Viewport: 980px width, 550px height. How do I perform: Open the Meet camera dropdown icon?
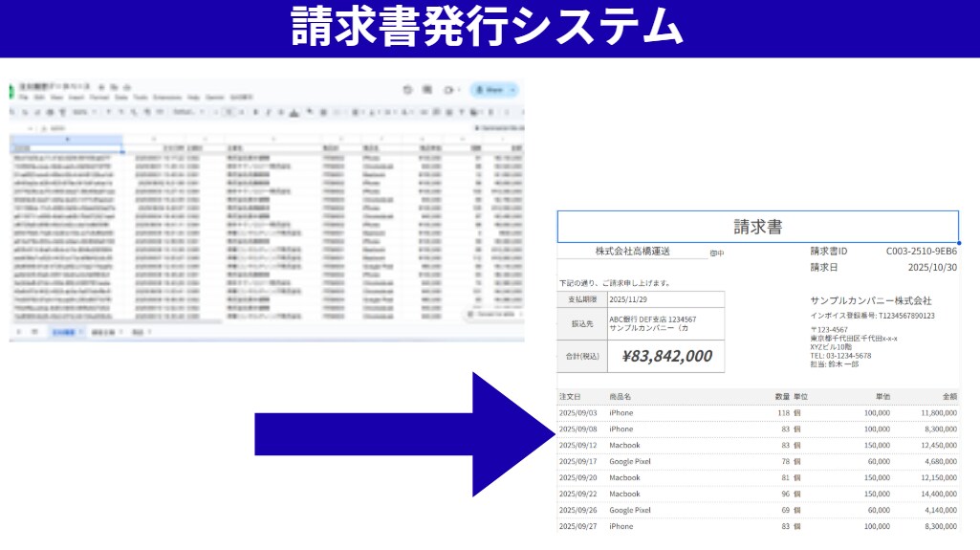(x=452, y=90)
